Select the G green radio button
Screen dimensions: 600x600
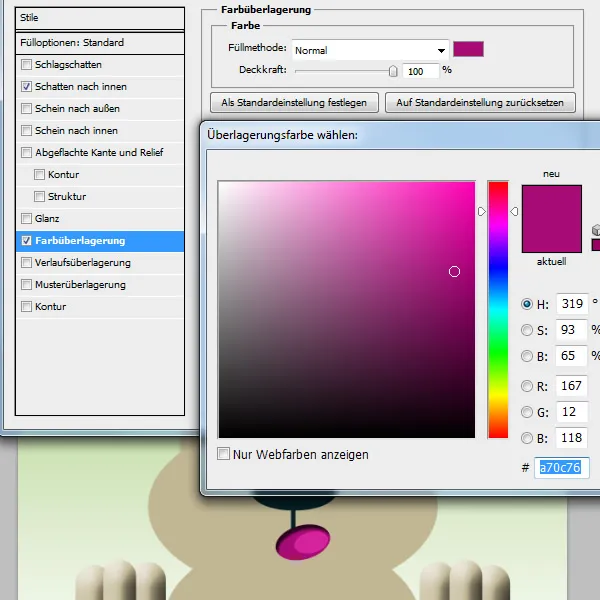click(527, 412)
